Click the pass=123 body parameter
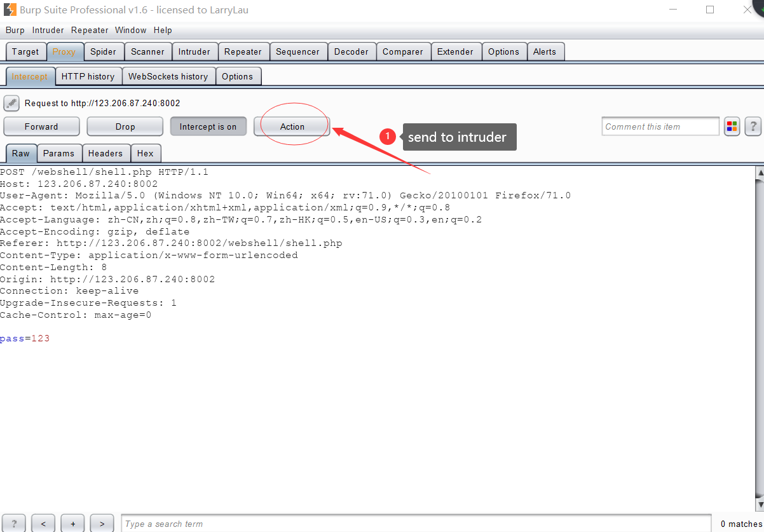This screenshot has width=764, height=532. click(25, 339)
